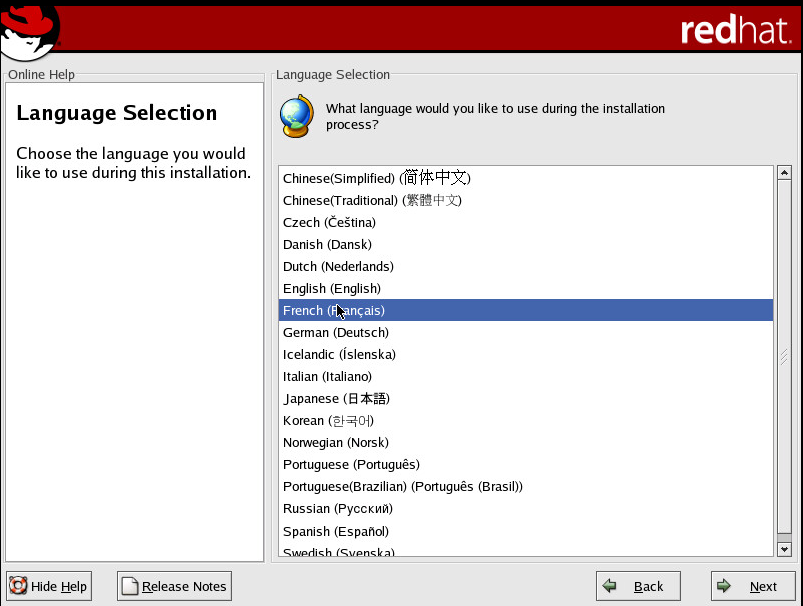Click the globe icon beside the language prompt
Image resolution: width=803 pixels, height=606 pixels.
click(297, 116)
